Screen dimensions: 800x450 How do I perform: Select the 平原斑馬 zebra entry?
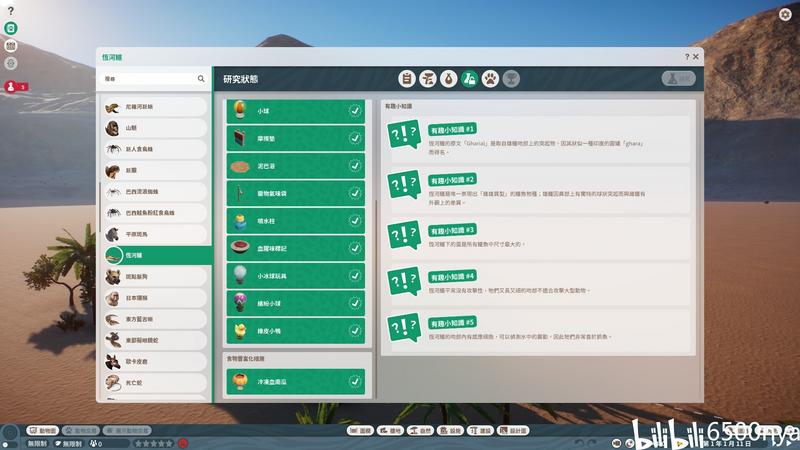tap(156, 234)
